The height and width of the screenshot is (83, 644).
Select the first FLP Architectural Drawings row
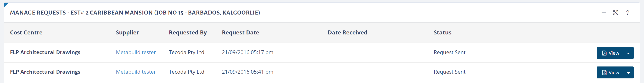pos(45,52)
